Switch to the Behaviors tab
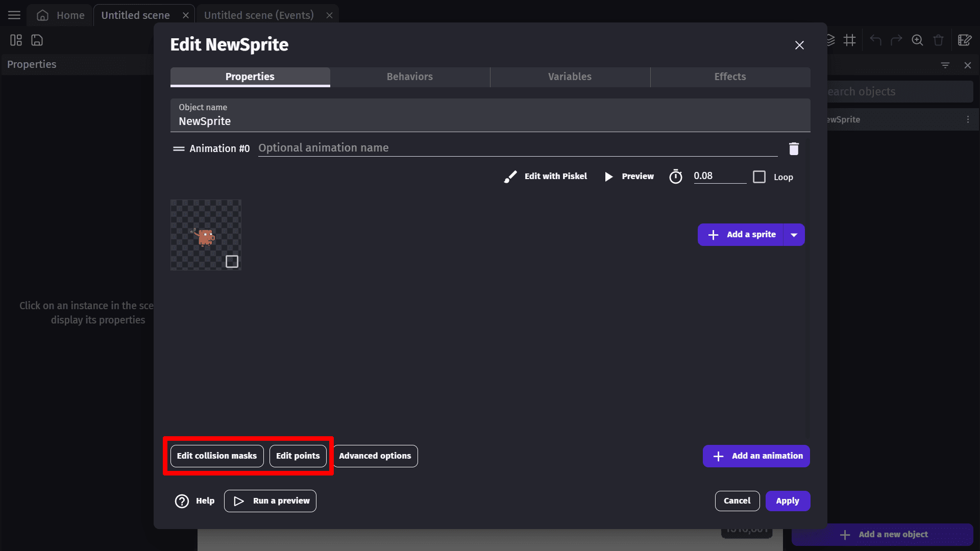Image resolution: width=980 pixels, height=551 pixels. [409, 77]
